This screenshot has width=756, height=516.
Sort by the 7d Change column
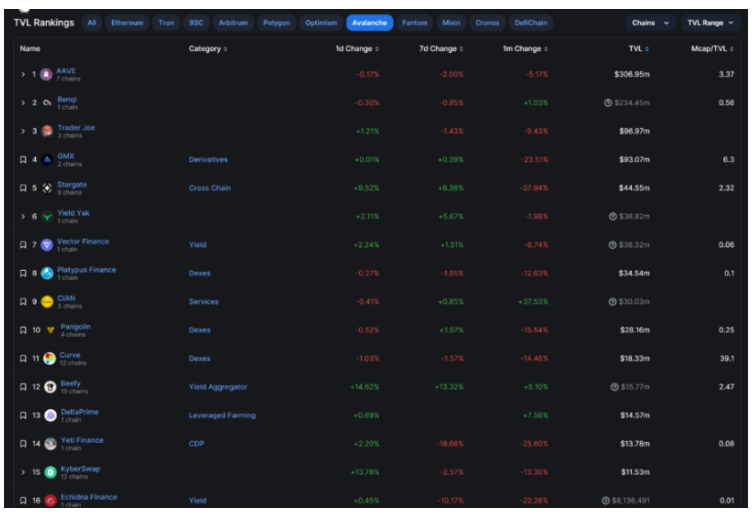click(x=441, y=49)
